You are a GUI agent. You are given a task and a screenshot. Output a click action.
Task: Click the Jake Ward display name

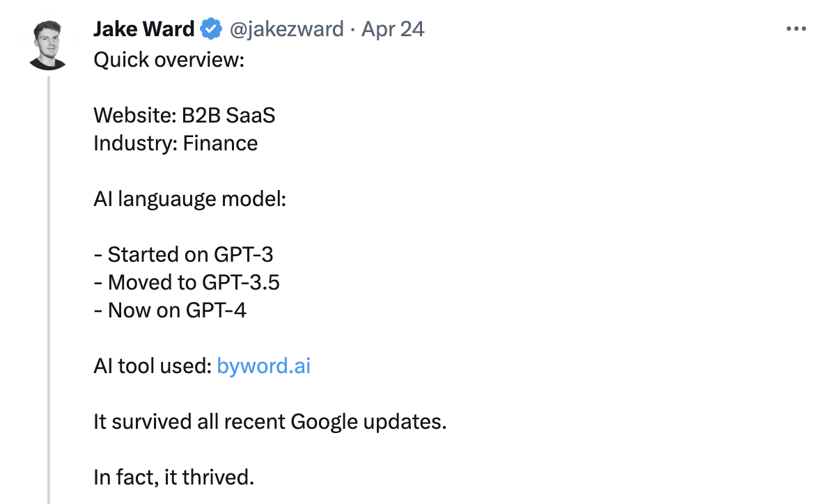tap(143, 29)
